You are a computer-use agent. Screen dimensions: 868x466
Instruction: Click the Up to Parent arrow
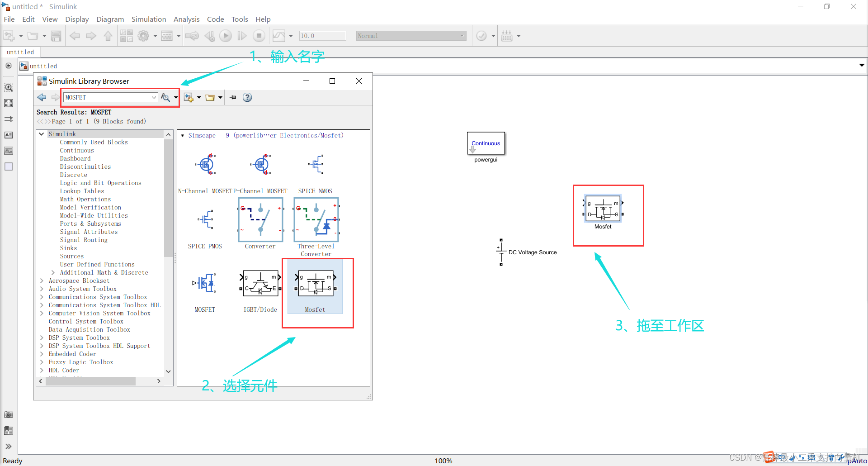point(108,36)
